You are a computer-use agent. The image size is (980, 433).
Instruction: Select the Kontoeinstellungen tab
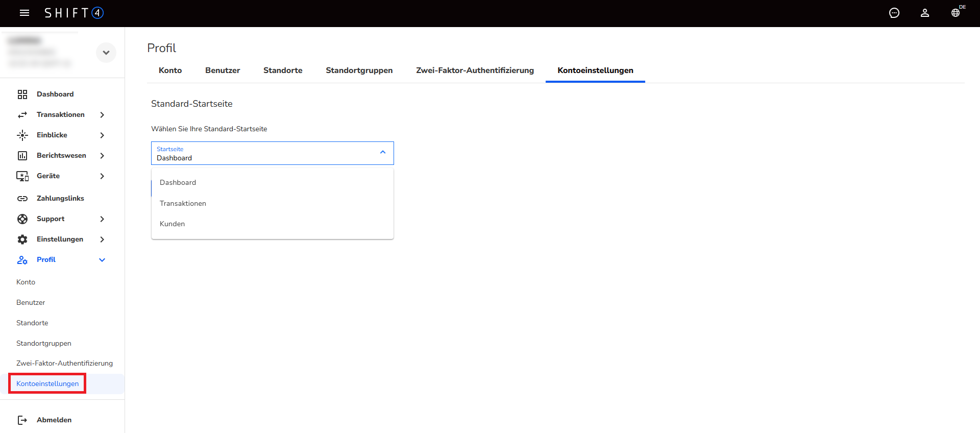pyautogui.click(x=595, y=70)
